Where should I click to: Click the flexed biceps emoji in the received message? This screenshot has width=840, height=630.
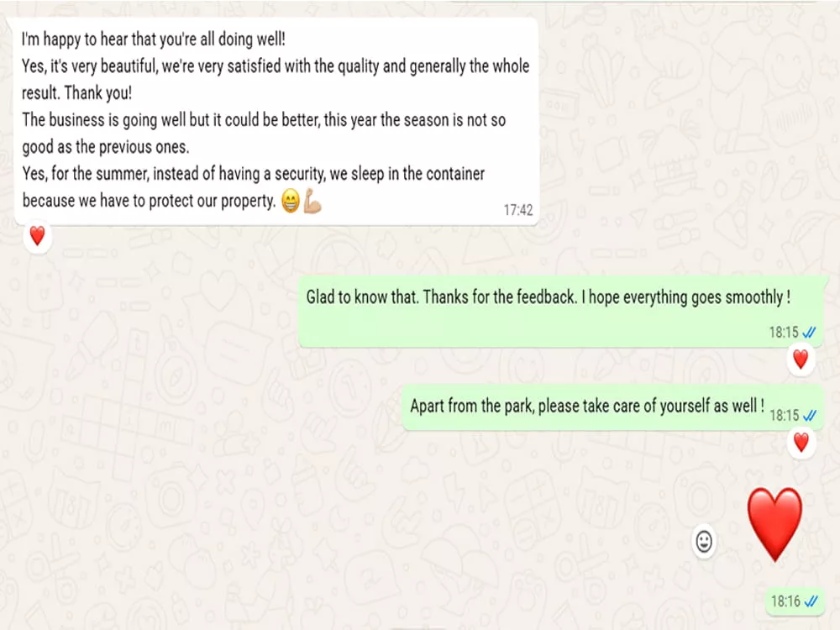pos(312,201)
